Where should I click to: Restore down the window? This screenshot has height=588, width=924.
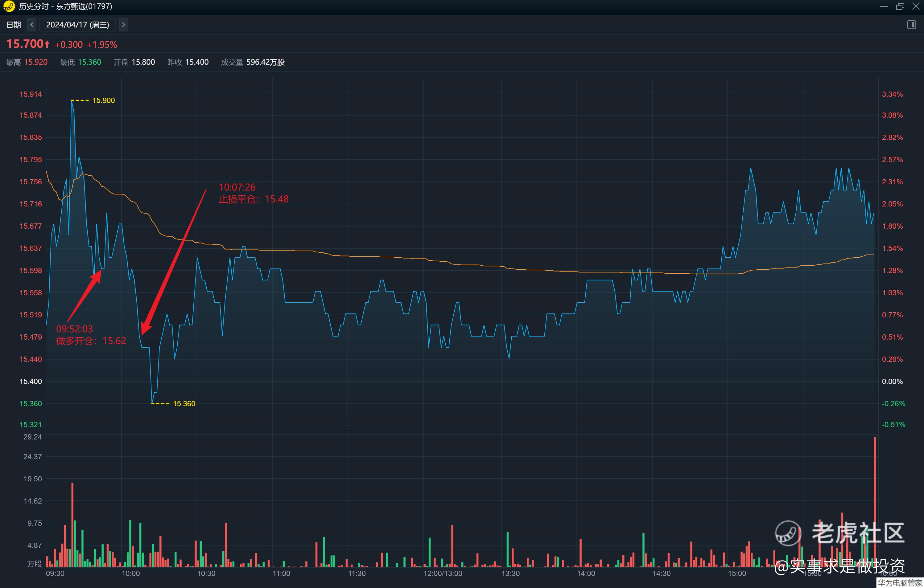coord(900,6)
